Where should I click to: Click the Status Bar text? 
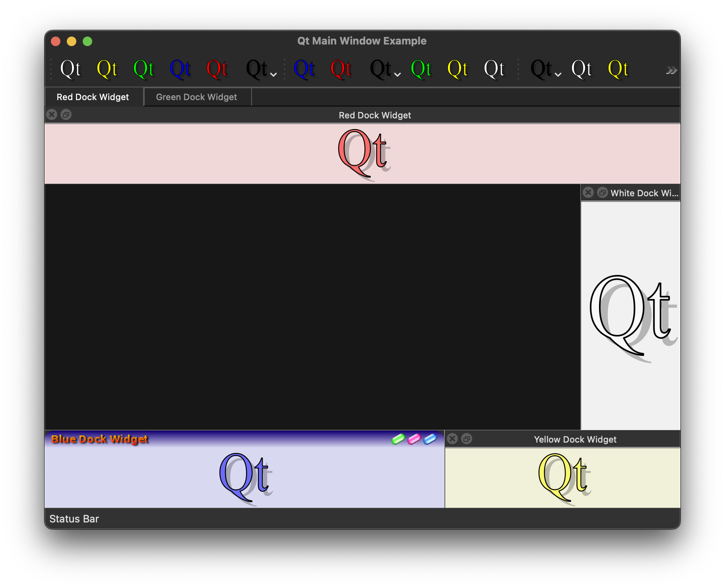[x=74, y=519]
